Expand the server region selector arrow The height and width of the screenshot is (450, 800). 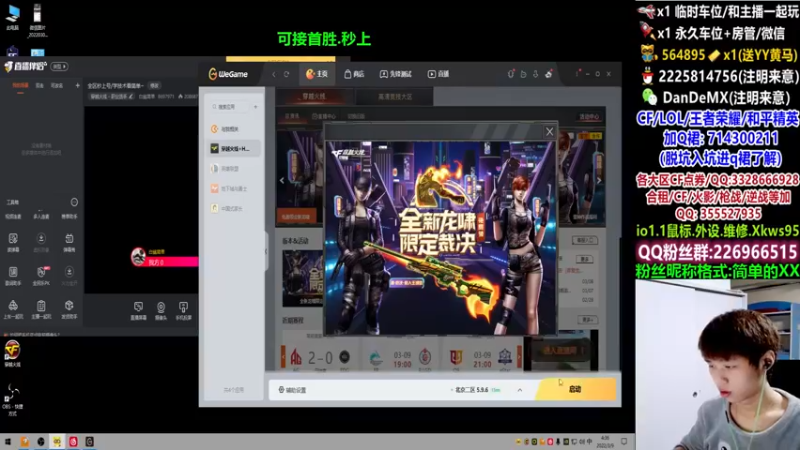(x=520, y=390)
